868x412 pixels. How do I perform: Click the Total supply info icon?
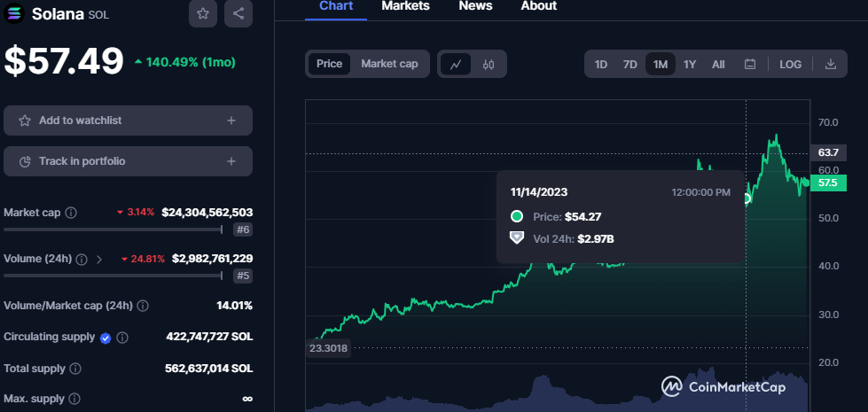(x=75, y=368)
